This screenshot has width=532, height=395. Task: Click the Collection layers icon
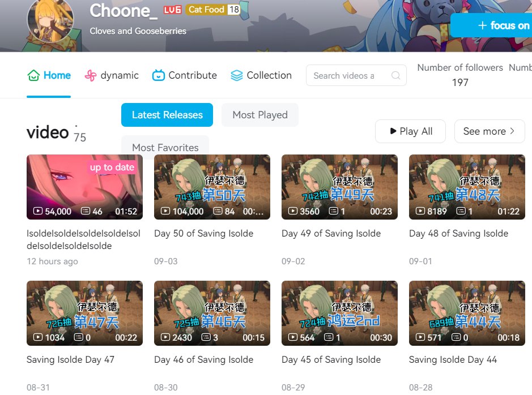[236, 75]
